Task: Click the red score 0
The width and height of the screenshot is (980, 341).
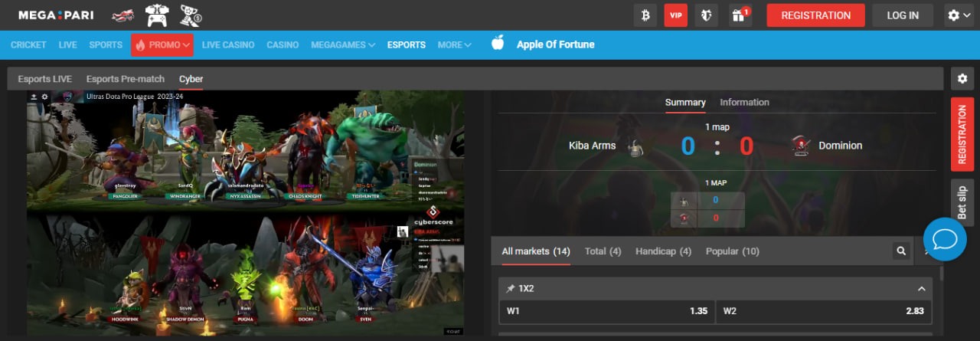Action: click(746, 146)
